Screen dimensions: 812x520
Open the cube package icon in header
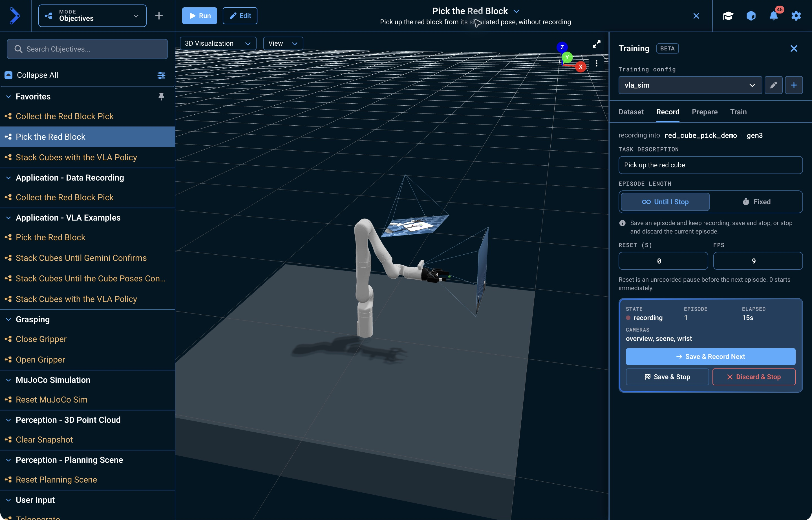[751, 16]
